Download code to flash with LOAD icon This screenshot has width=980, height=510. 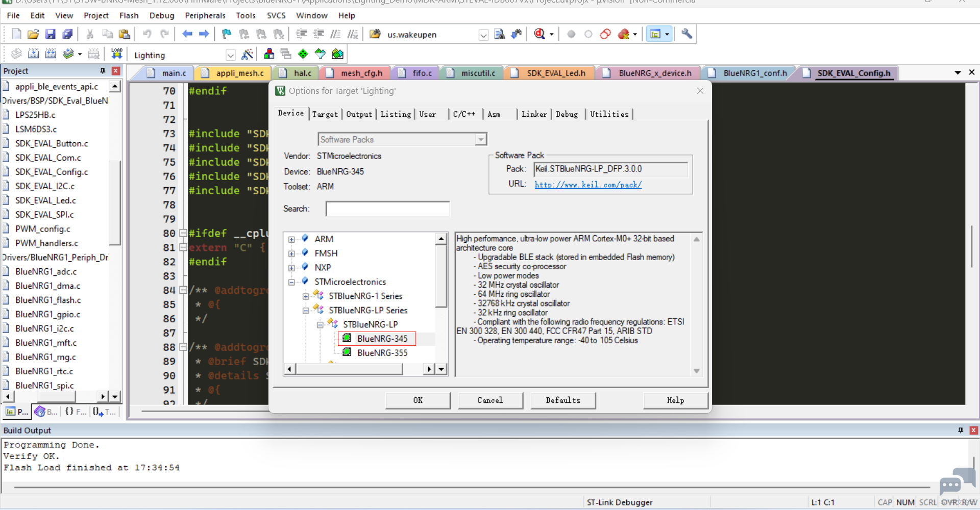117,54
